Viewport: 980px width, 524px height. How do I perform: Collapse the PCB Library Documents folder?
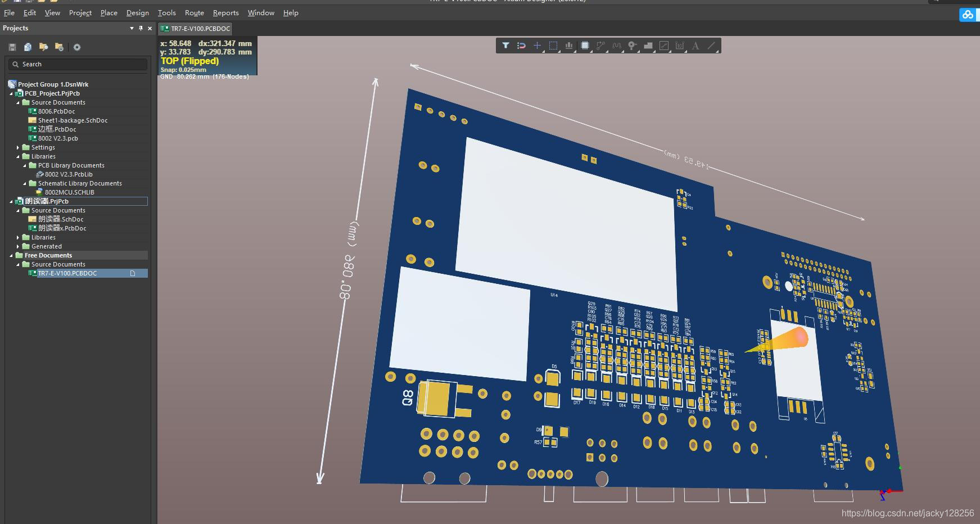pos(25,165)
